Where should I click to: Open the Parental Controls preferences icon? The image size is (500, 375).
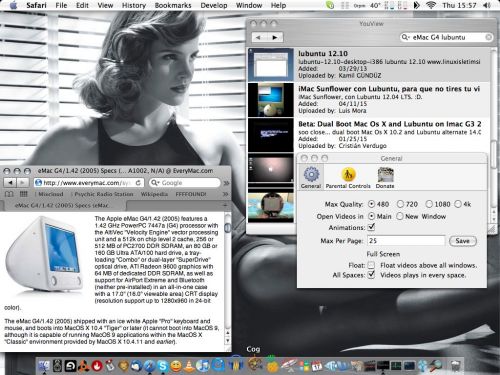(x=348, y=177)
